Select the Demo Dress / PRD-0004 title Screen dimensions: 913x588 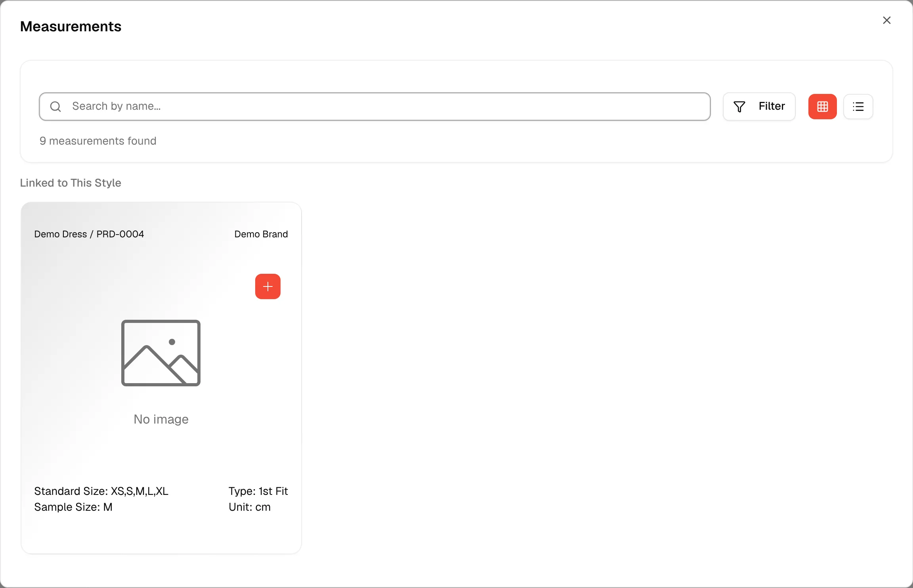pos(89,234)
